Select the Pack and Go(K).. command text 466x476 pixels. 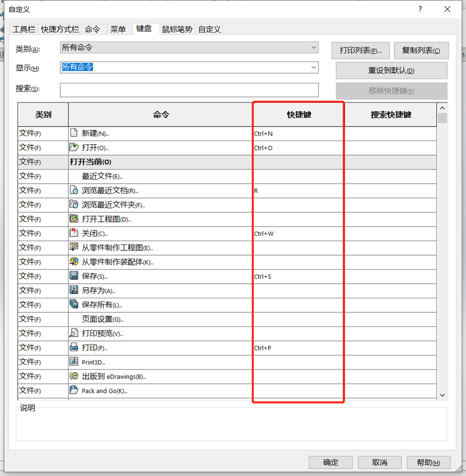click(105, 391)
